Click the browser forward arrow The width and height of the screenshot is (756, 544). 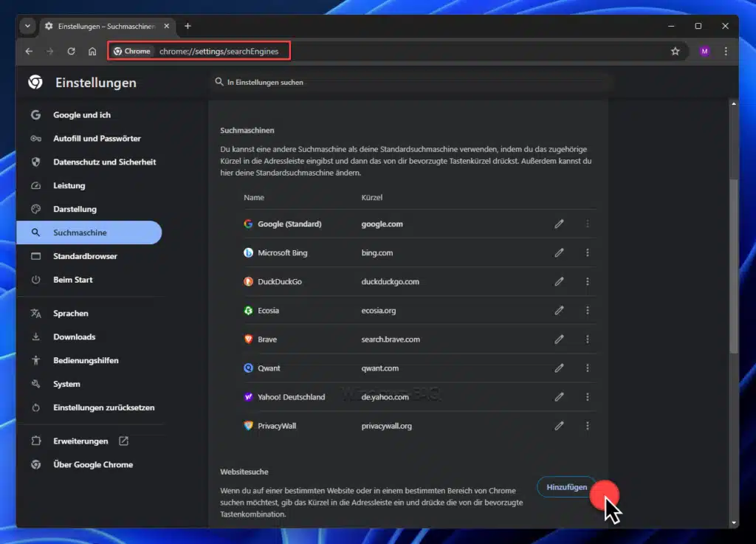click(x=50, y=51)
